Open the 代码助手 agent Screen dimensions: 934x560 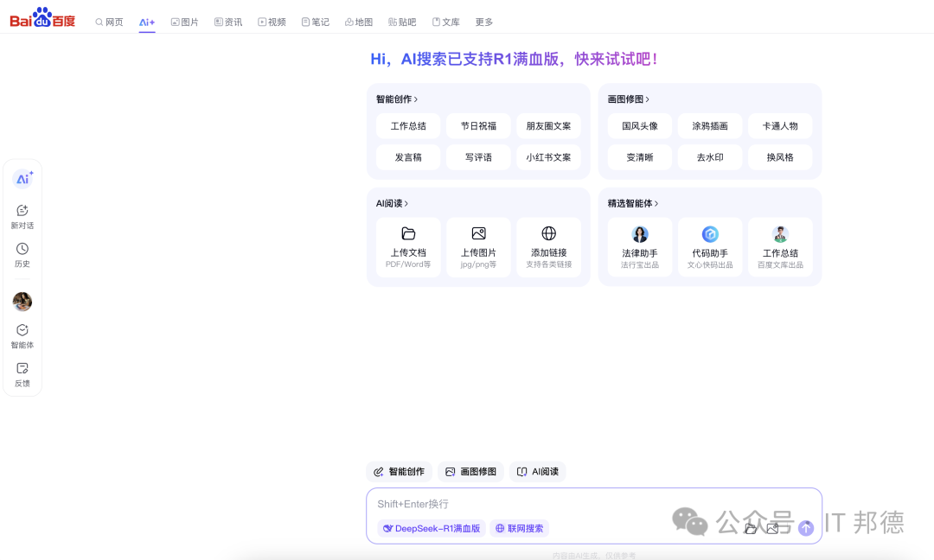click(x=710, y=247)
